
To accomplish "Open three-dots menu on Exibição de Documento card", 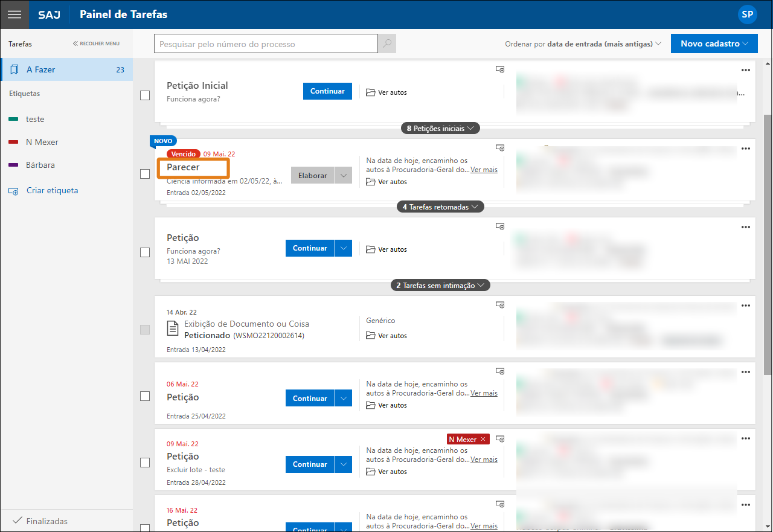I will [745, 305].
